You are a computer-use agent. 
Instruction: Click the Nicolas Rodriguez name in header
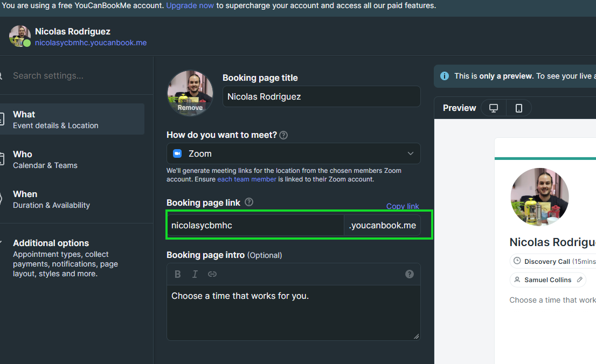click(73, 32)
